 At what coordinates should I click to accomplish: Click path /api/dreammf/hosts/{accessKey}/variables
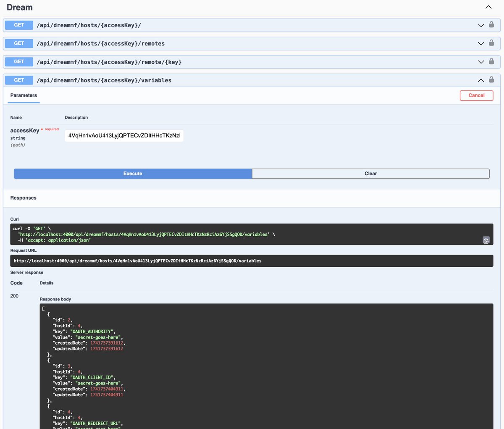tap(104, 80)
